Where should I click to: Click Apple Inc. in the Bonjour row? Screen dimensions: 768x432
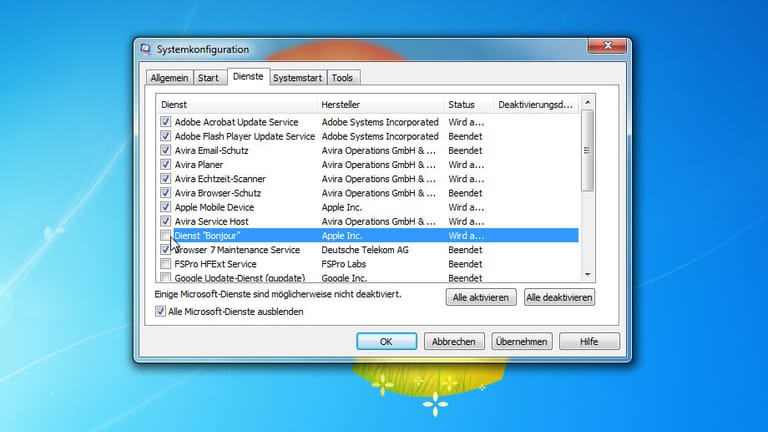click(x=342, y=236)
